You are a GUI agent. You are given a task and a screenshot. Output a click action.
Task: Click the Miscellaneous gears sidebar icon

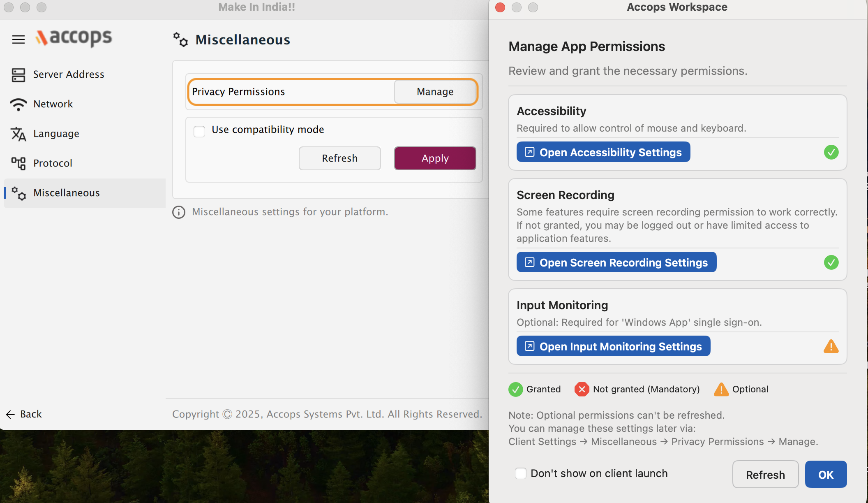coord(18,193)
